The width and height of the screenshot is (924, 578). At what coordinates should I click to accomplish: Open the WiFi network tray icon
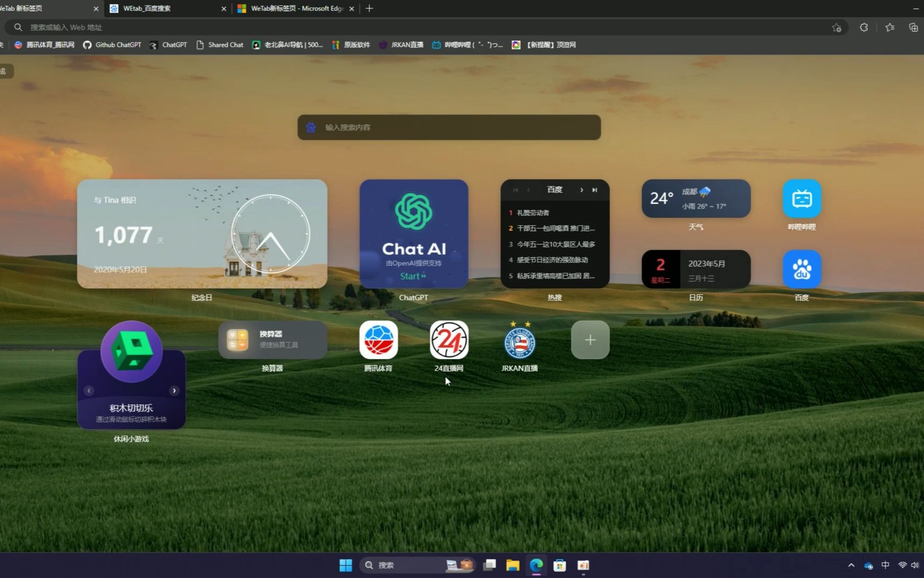[x=902, y=565]
